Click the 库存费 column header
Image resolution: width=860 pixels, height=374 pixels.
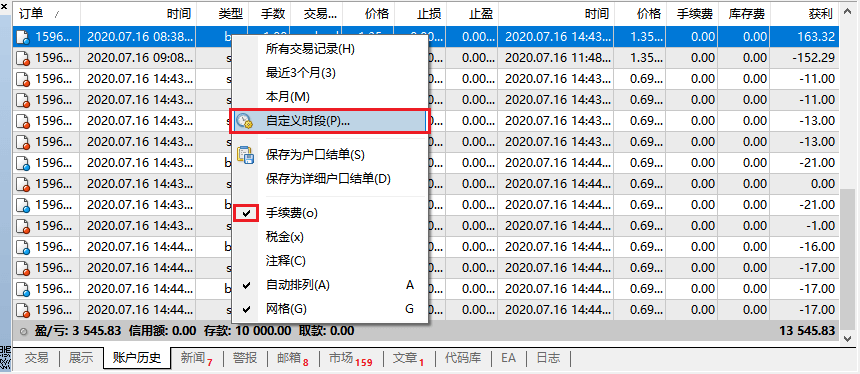(745, 14)
